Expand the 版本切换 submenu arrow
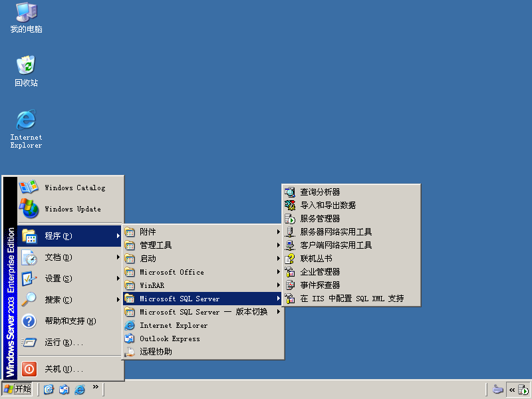 (278, 312)
